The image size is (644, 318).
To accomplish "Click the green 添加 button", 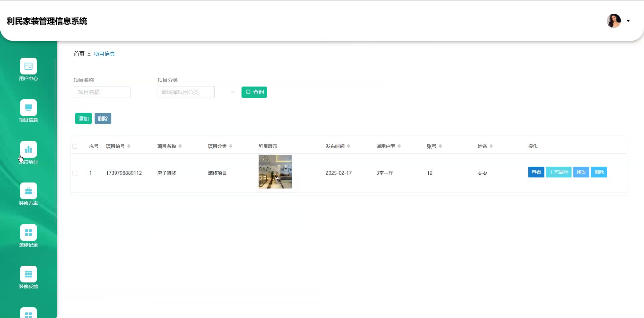I will tap(84, 118).
